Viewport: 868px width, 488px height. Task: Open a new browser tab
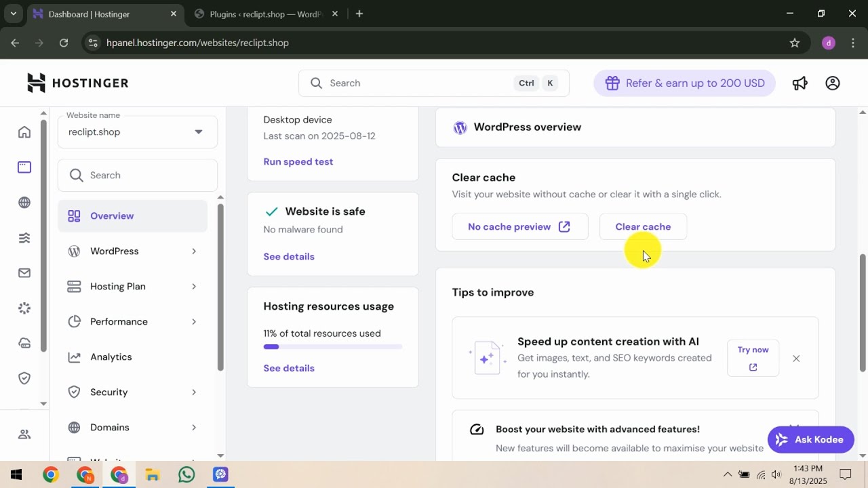(359, 14)
